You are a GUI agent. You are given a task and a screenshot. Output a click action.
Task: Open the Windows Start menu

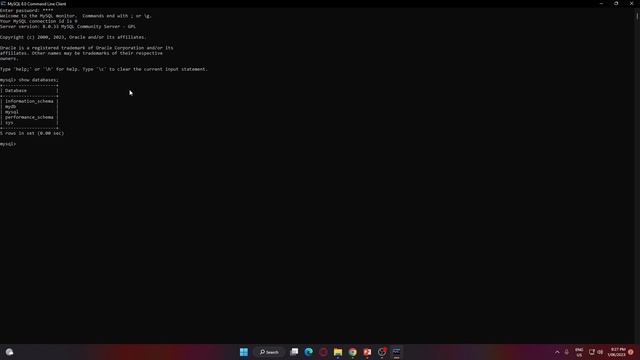click(x=244, y=352)
